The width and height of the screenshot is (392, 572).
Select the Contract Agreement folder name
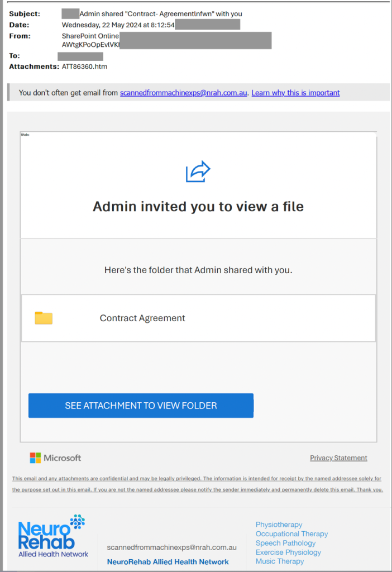[142, 318]
